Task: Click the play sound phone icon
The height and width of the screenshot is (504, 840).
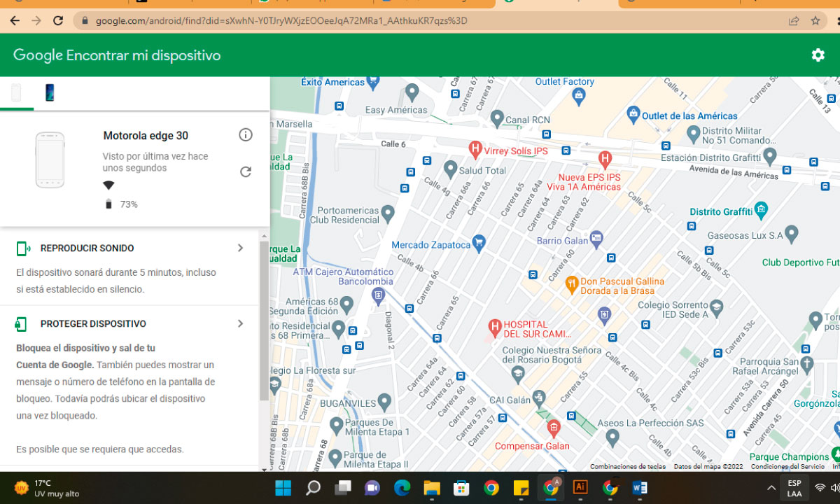Action: (23, 248)
